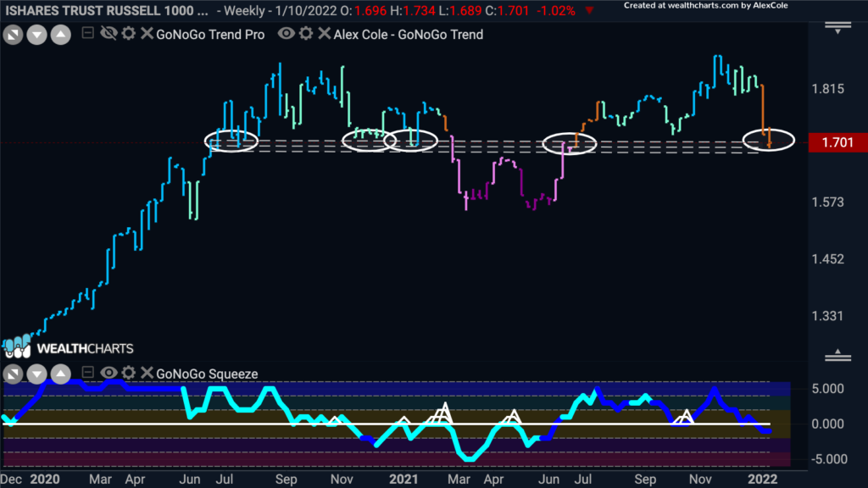Move the GoNoGo Trend pane down
The height and width of the screenshot is (488, 868).
pyautogui.click(x=36, y=35)
